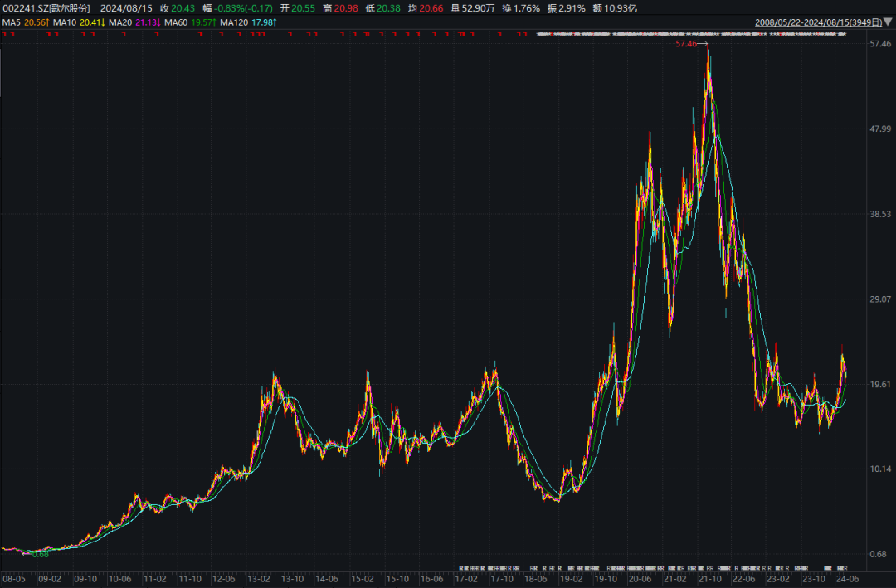Click the 2008/05/22-2024/08/15(3949日) date range link
896x588 pixels.
coord(818,22)
